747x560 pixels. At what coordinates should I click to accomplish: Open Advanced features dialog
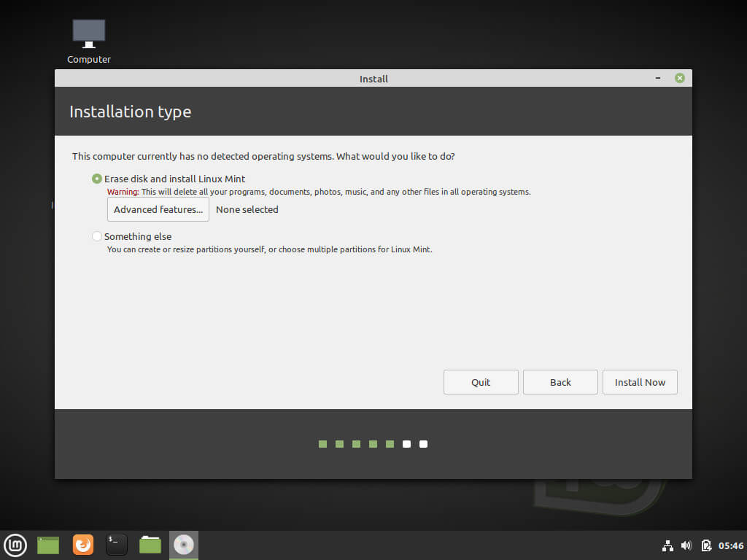158,209
